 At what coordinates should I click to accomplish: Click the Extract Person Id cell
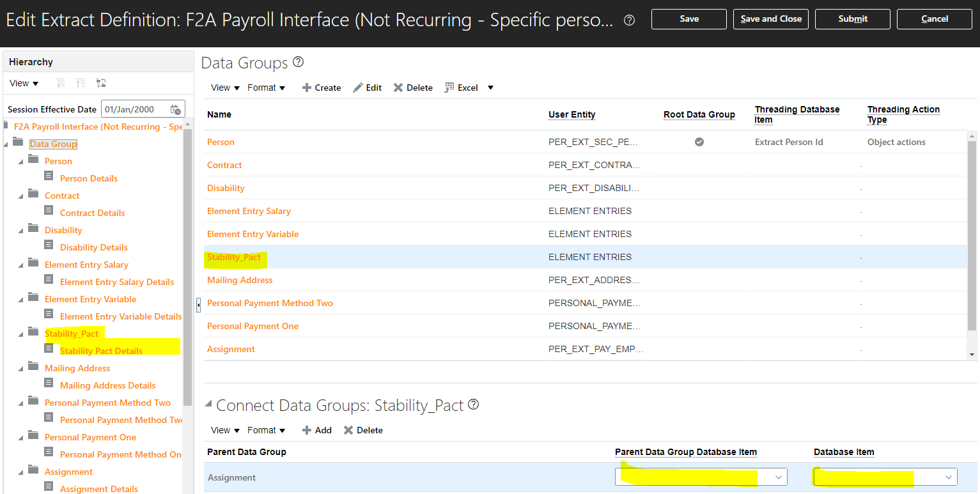[x=789, y=142]
